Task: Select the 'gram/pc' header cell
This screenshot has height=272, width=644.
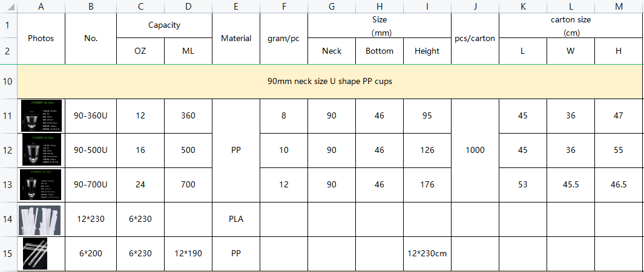Action: (x=284, y=38)
